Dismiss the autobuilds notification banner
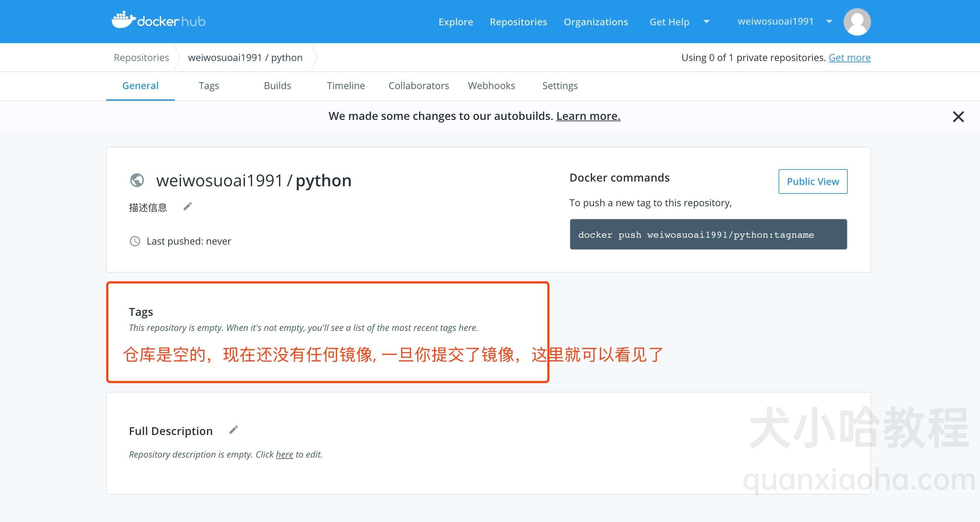Screen dimensions: 980x522 tap(958, 116)
